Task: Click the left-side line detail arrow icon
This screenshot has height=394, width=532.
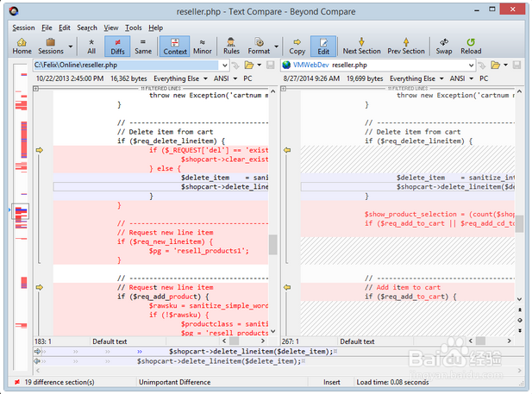Action: click(x=38, y=352)
